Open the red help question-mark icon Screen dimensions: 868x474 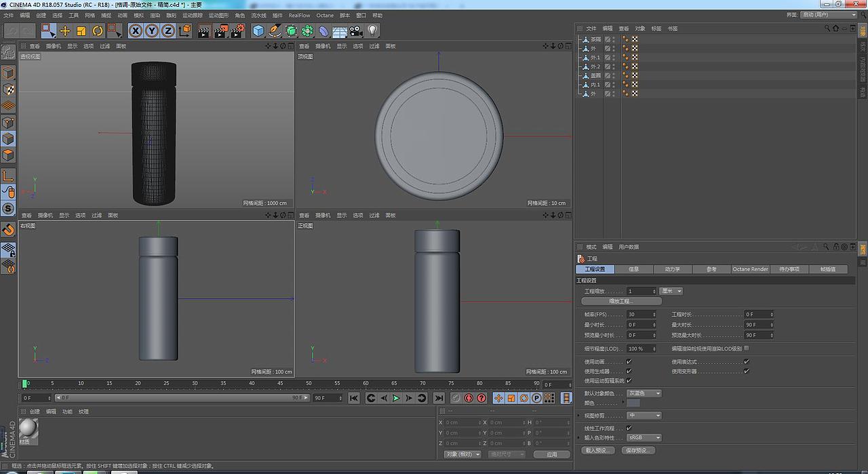481,398
